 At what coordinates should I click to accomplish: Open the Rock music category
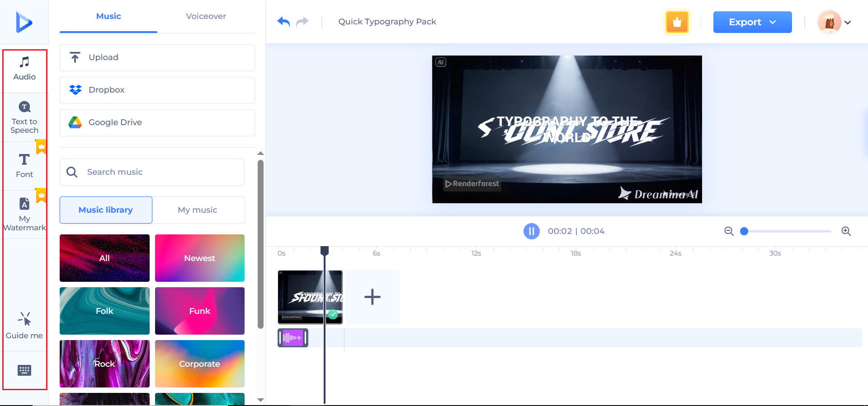pyautogui.click(x=104, y=364)
